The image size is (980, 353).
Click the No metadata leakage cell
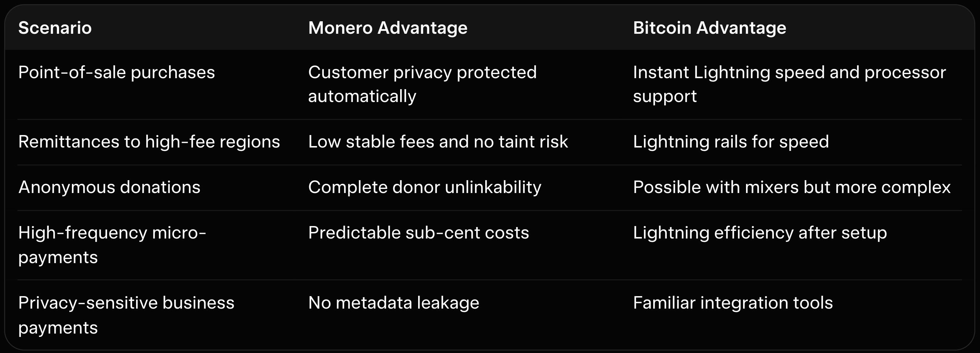(x=394, y=303)
